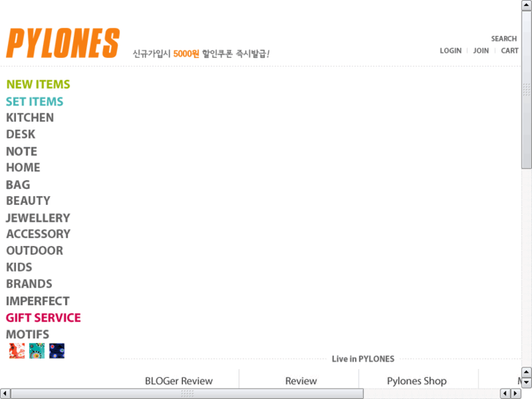Go to the LOGIN page

click(451, 51)
